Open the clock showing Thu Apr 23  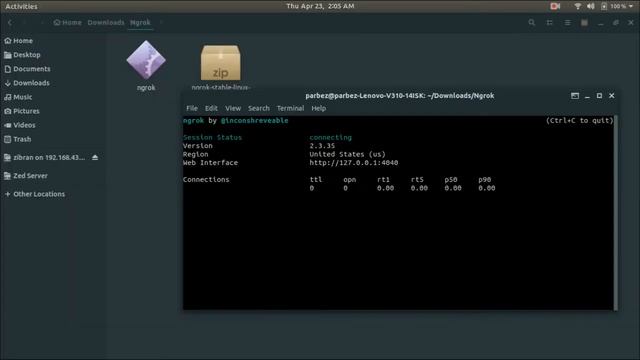(x=320, y=6)
